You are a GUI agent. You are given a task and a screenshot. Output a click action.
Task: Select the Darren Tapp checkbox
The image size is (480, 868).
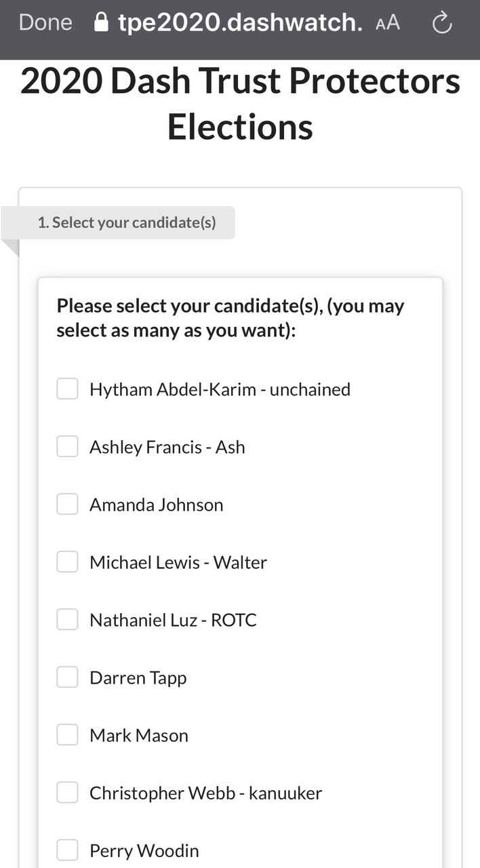pyautogui.click(x=67, y=677)
